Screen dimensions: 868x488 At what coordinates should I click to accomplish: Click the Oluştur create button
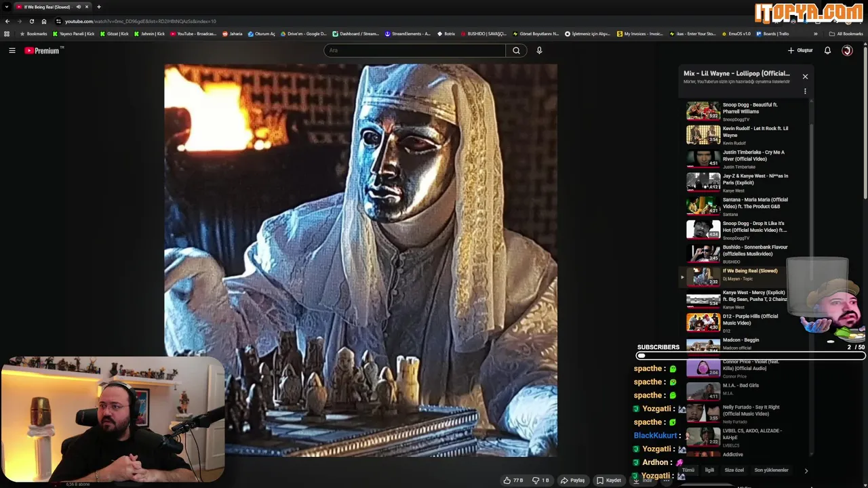(800, 50)
